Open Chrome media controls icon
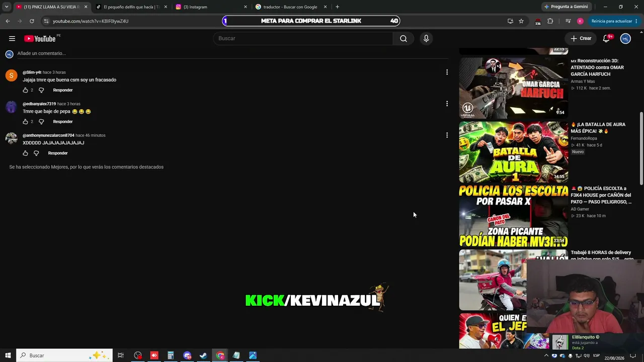This screenshot has width=644, height=362. point(568,21)
